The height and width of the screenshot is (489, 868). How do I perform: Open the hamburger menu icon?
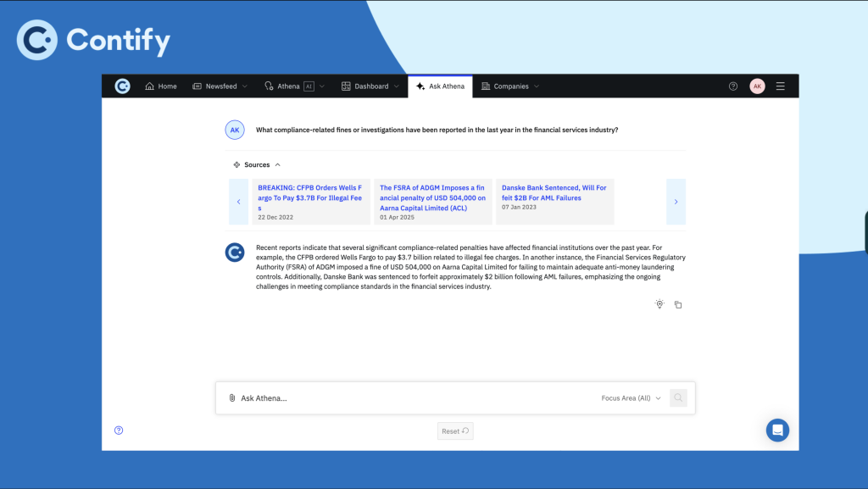[x=780, y=86]
